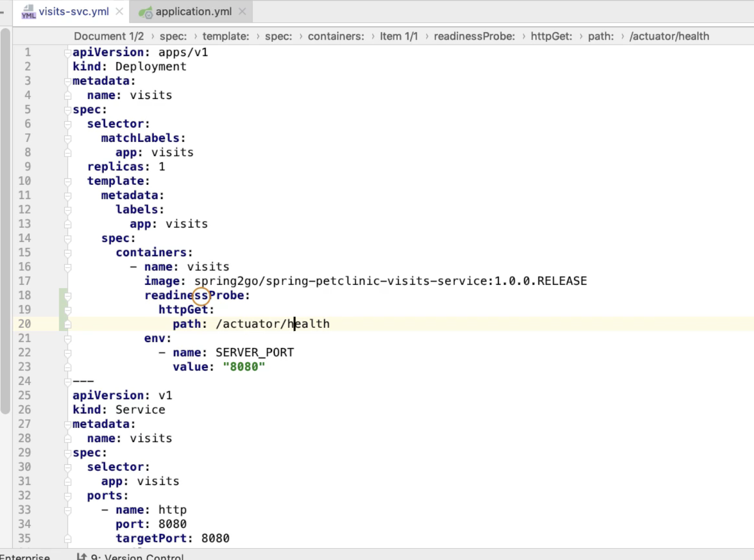The image size is (754, 560).
Task: Click the Spring leaf icon on application.yml tab
Action: pyautogui.click(x=145, y=12)
